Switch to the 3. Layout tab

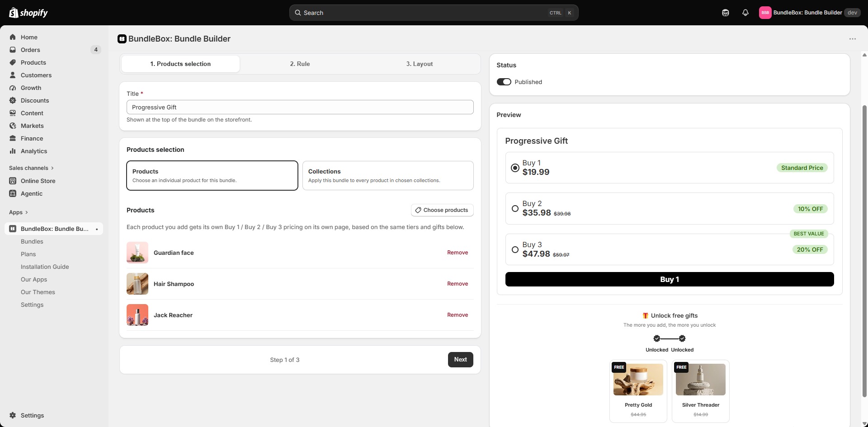[420, 64]
